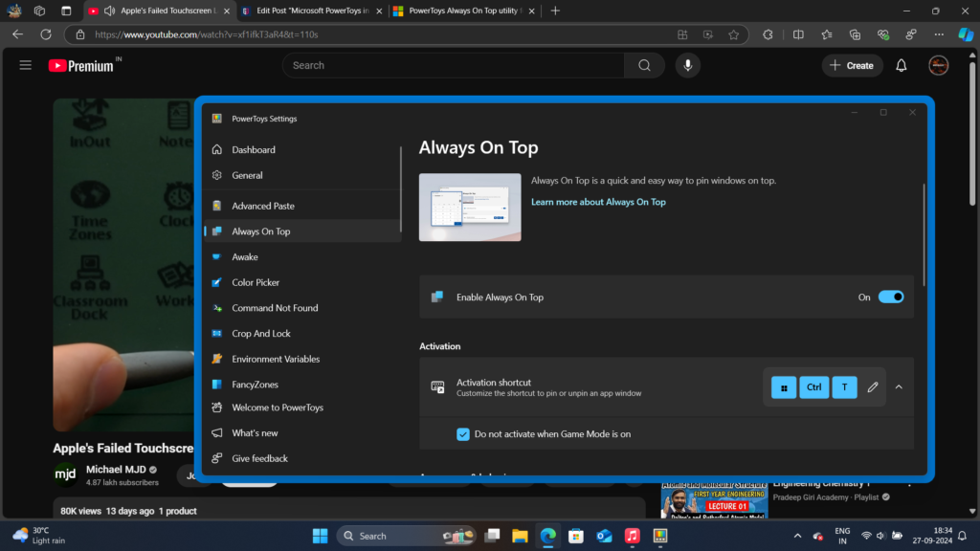980x551 pixels.
Task: Click the YouTube search magnifier button
Action: [644, 66]
